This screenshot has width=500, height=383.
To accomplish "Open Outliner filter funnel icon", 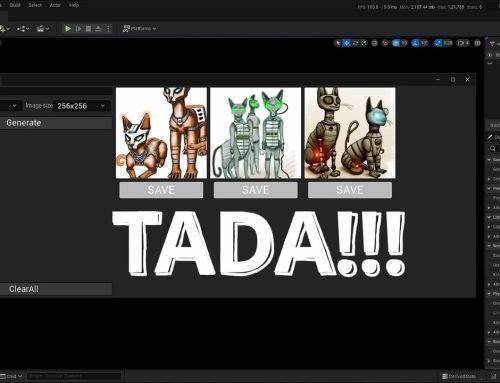I will (492, 44).
